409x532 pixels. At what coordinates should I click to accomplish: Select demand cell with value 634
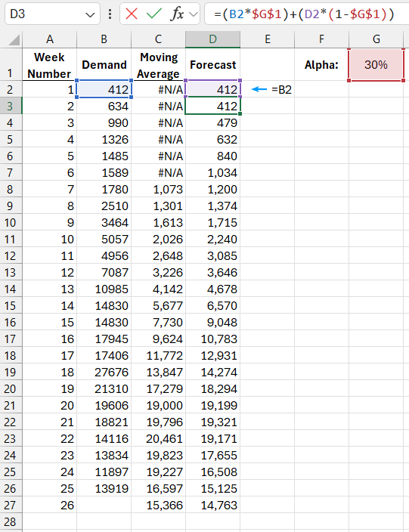104,107
